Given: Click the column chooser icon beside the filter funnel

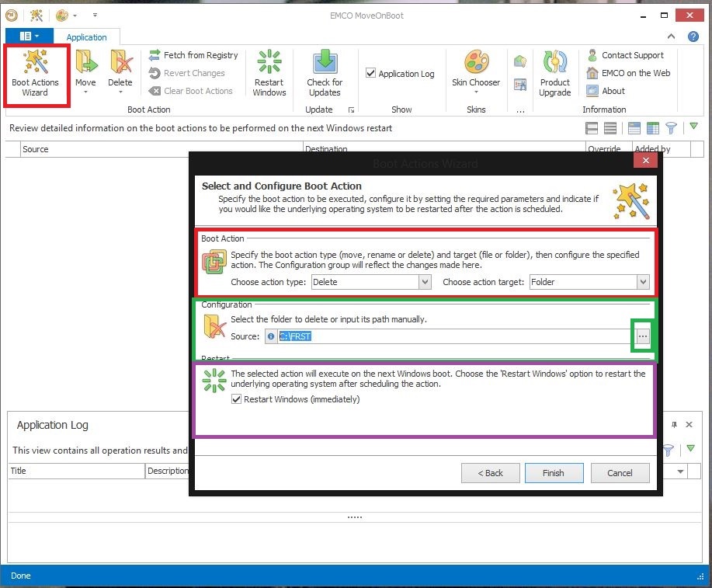Looking at the screenshot, I should [652, 129].
